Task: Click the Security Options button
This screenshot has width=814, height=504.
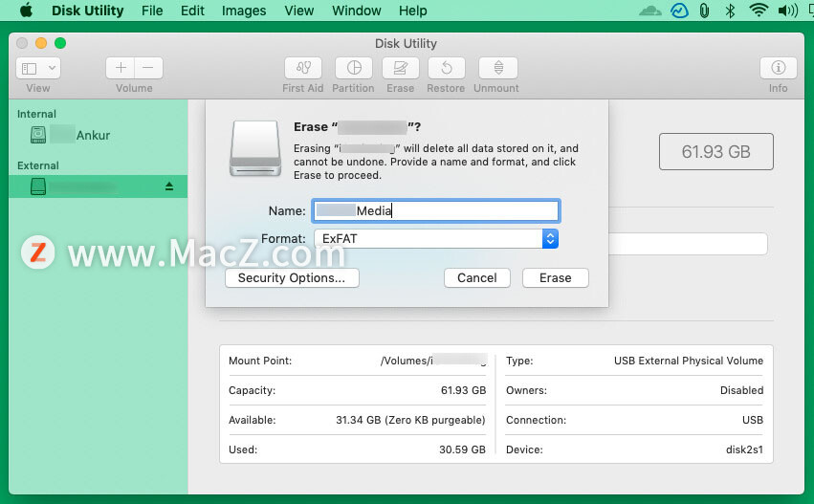Action: click(x=292, y=277)
